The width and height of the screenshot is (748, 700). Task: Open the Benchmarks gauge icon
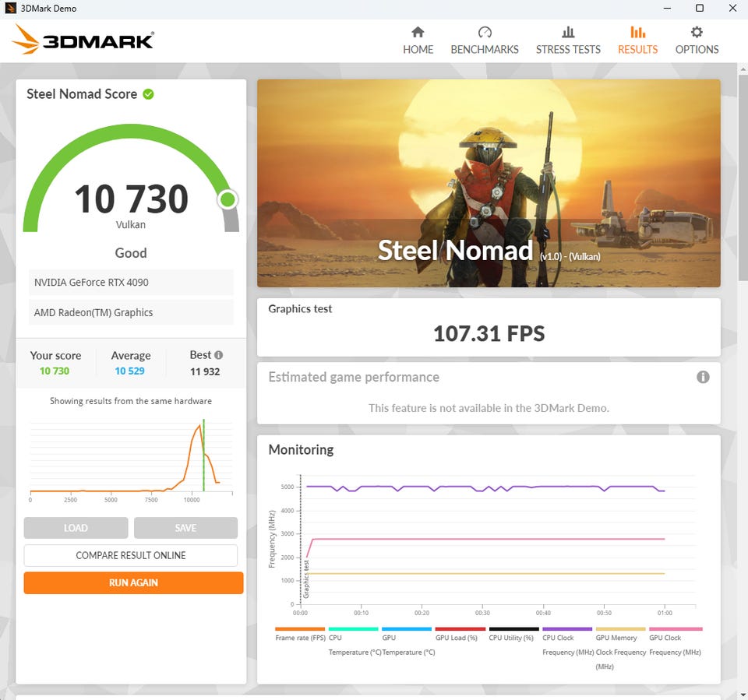click(x=485, y=33)
